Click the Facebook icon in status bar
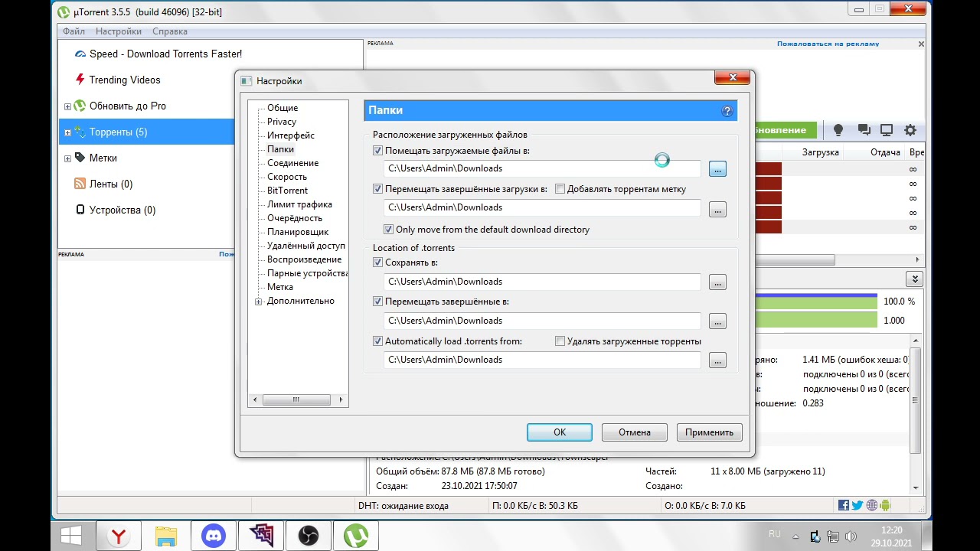 click(844, 505)
